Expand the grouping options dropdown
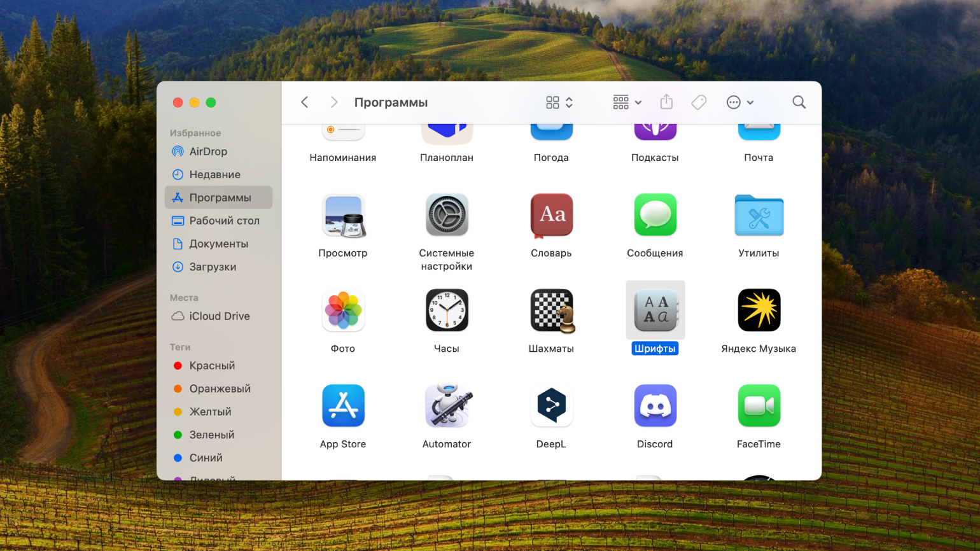The height and width of the screenshot is (551, 980). [x=627, y=102]
